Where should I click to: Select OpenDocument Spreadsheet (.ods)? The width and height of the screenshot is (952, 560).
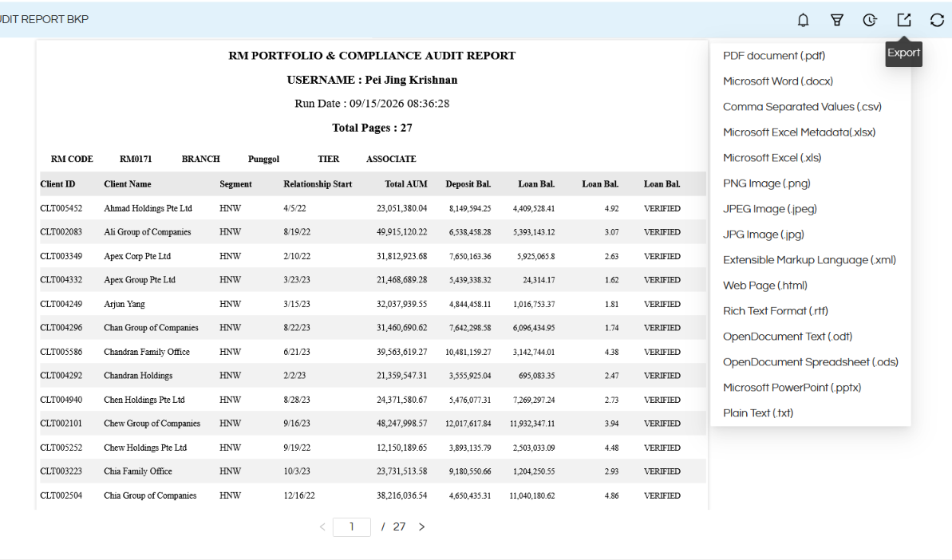(811, 361)
